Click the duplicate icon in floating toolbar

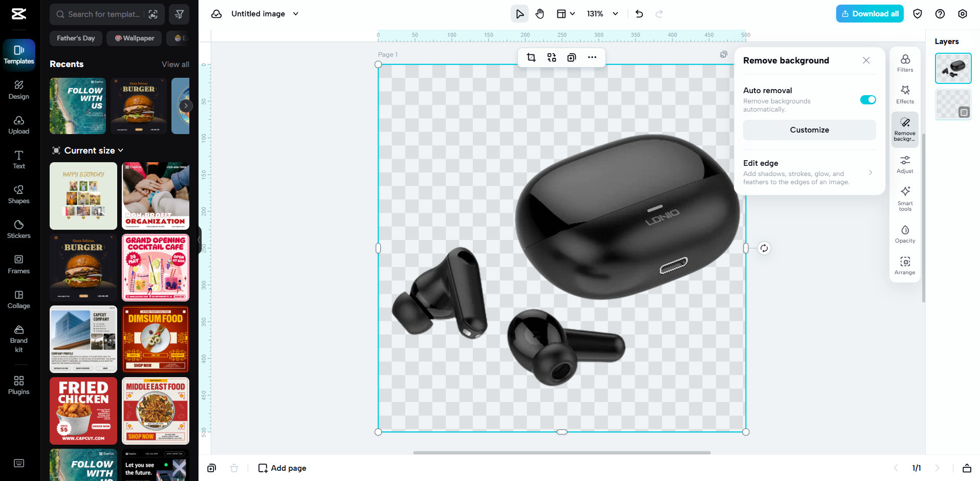point(572,57)
